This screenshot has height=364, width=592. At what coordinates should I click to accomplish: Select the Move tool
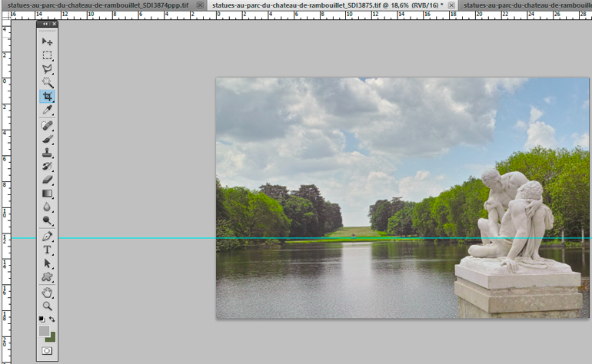click(47, 41)
